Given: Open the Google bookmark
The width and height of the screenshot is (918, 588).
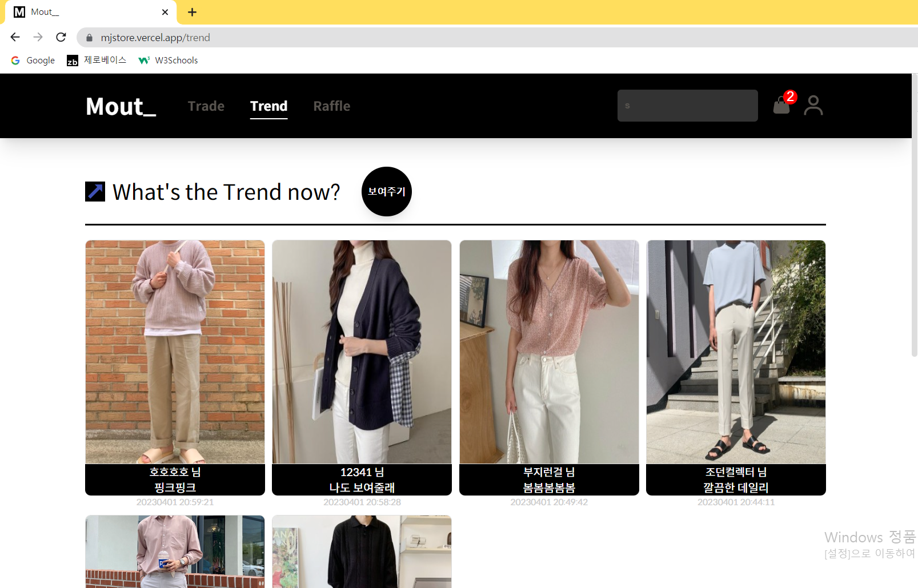Looking at the screenshot, I should pos(33,60).
